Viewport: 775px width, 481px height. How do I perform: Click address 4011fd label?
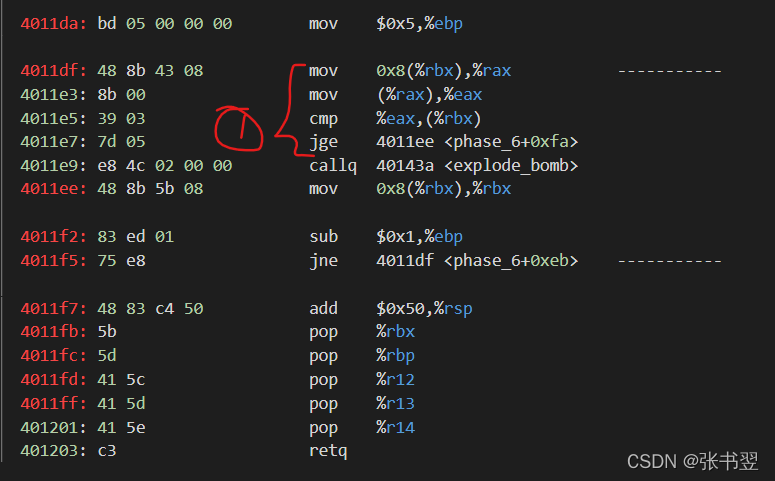(x=53, y=379)
